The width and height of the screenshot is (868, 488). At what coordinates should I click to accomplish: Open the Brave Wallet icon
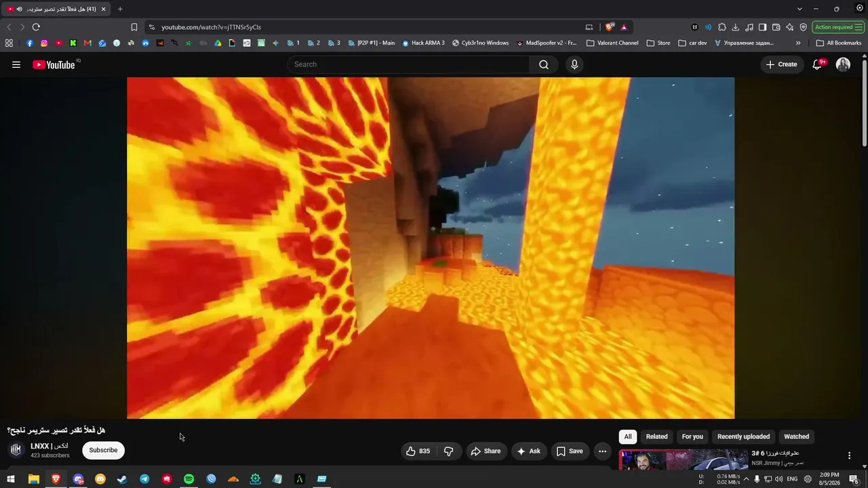(x=776, y=27)
